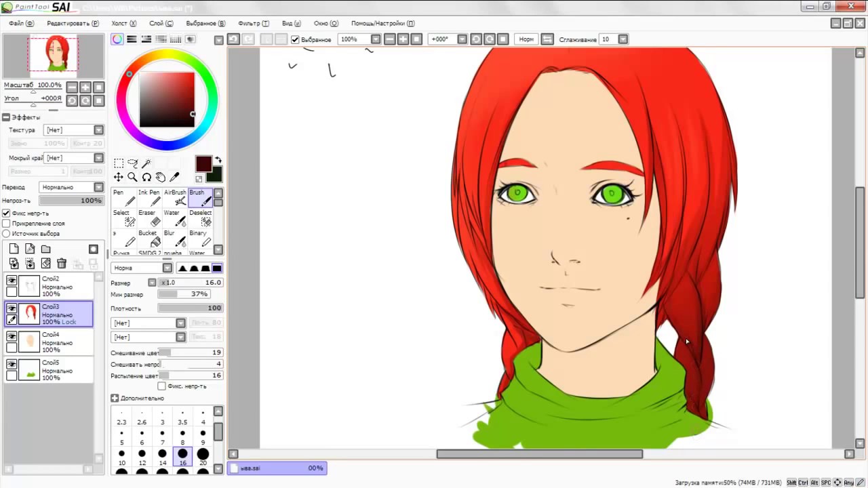Screen dimensions: 868x488
Task: Adjust the Плотность slider
Action: tap(190, 308)
